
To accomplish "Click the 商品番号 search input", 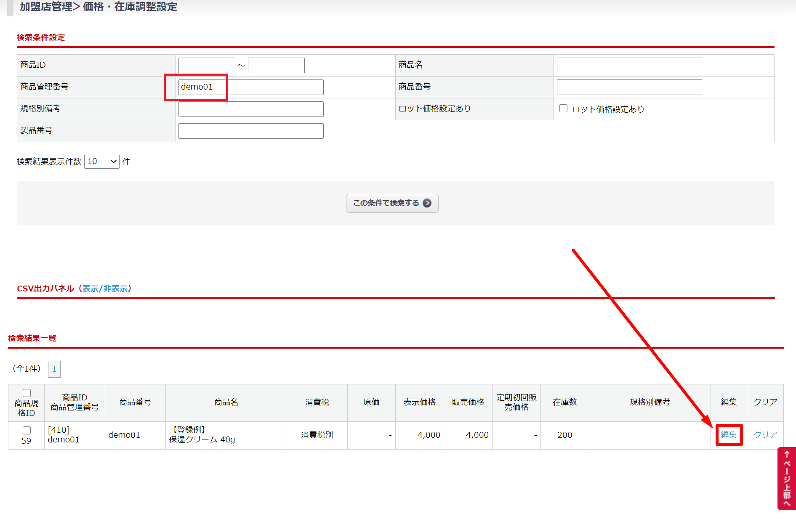I will click(629, 87).
